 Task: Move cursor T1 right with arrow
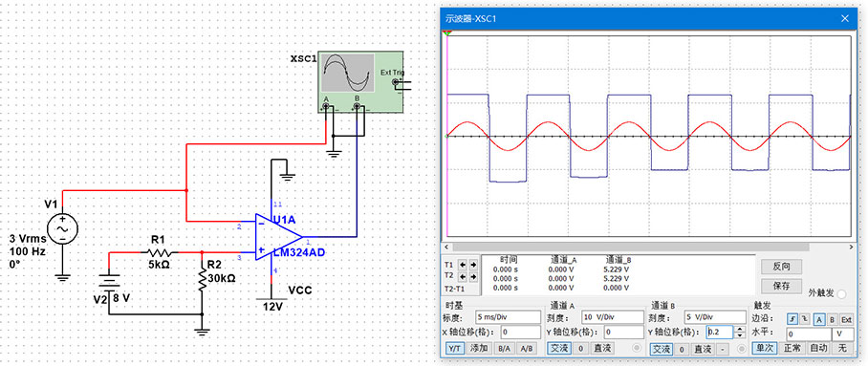(x=473, y=264)
